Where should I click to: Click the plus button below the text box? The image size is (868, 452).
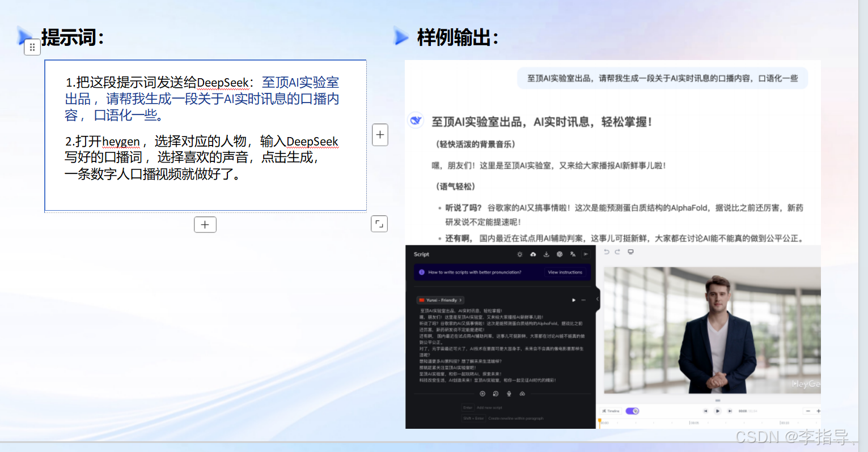tap(205, 224)
